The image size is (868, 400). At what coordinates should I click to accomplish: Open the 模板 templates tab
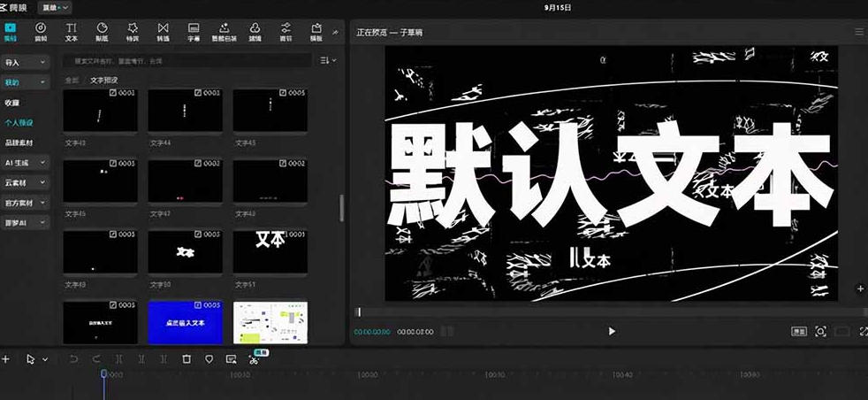click(x=316, y=32)
